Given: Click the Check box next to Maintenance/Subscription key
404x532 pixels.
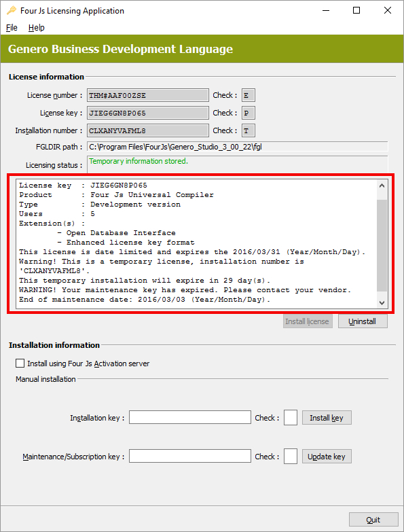Looking at the screenshot, I should pyautogui.click(x=291, y=456).
